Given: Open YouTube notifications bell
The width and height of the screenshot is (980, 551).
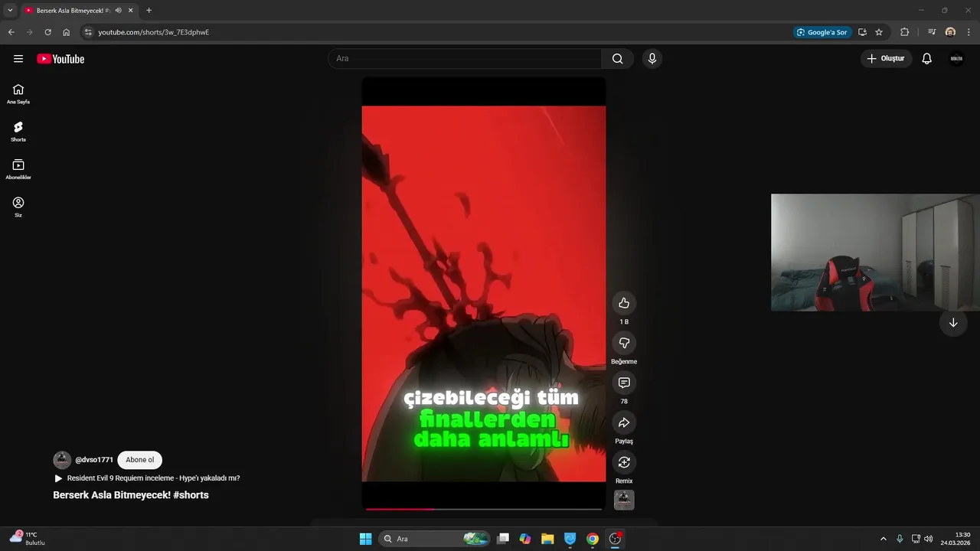Looking at the screenshot, I should 926,59.
